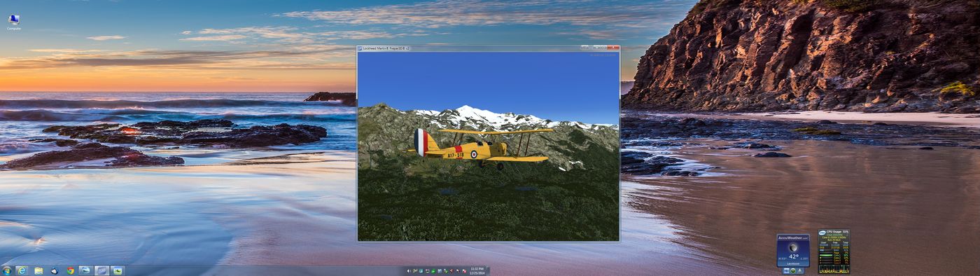Click the moon weather icon in AccuWeather
980x276 pixels.
pos(793,247)
